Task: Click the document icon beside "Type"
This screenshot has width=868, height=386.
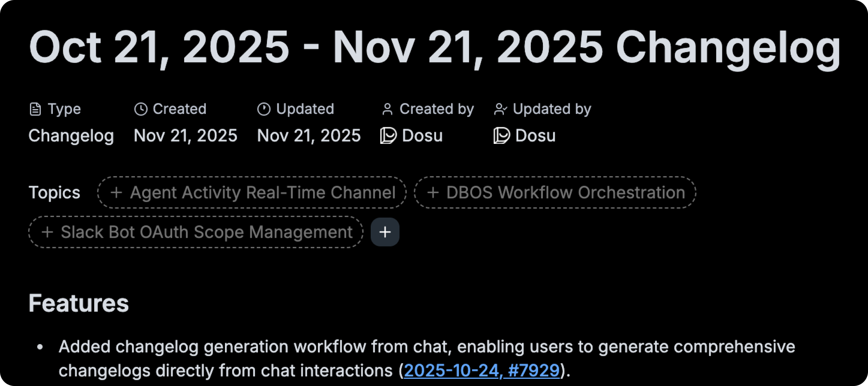Action: click(35, 108)
